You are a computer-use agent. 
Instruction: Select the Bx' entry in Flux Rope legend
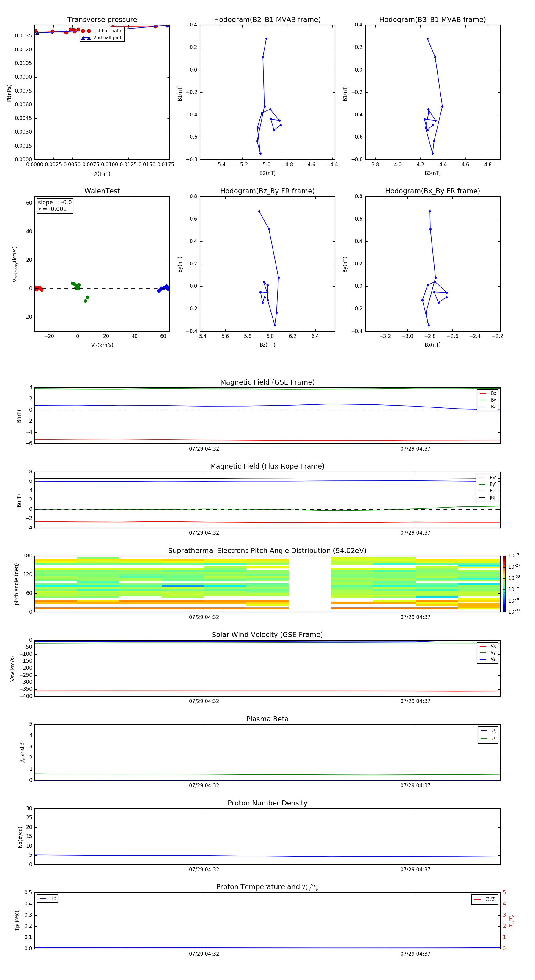[x=487, y=478]
